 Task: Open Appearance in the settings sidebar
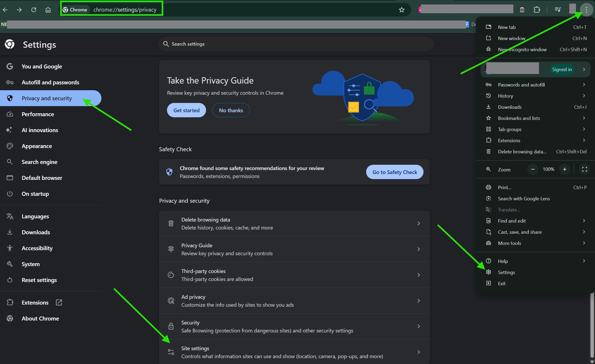coord(37,146)
